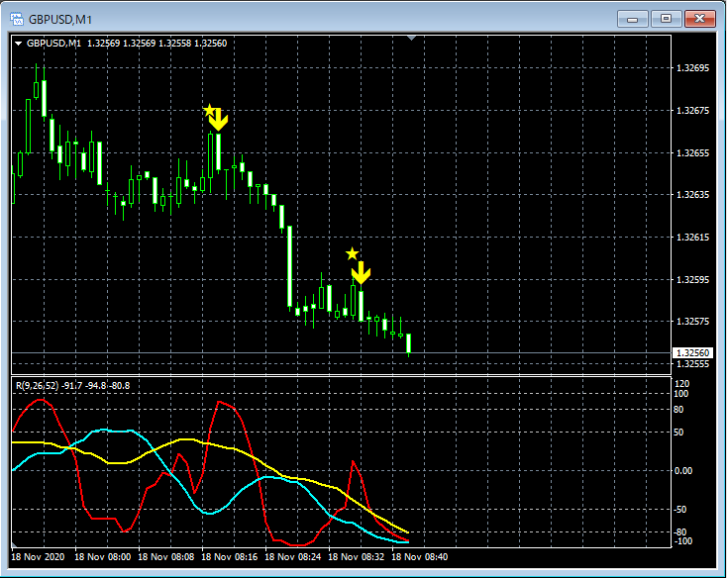Select the second yellow down arrow signal
The width and height of the screenshot is (728, 578).
[362, 271]
